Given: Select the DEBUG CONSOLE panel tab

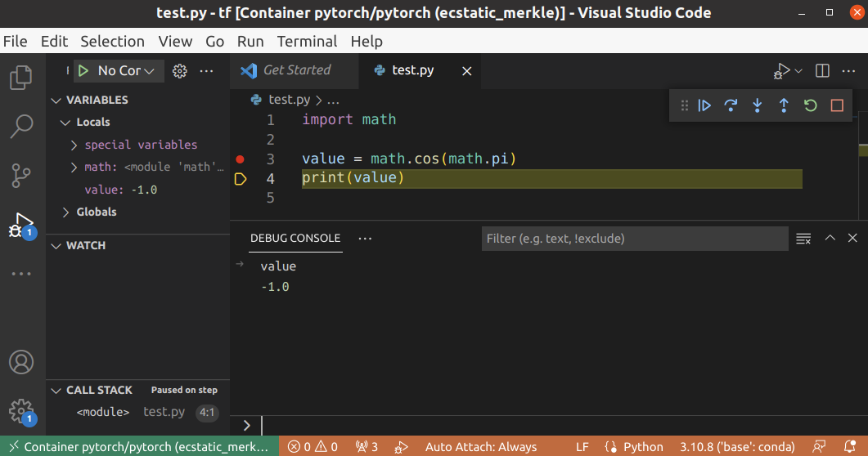Looking at the screenshot, I should tap(295, 239).
